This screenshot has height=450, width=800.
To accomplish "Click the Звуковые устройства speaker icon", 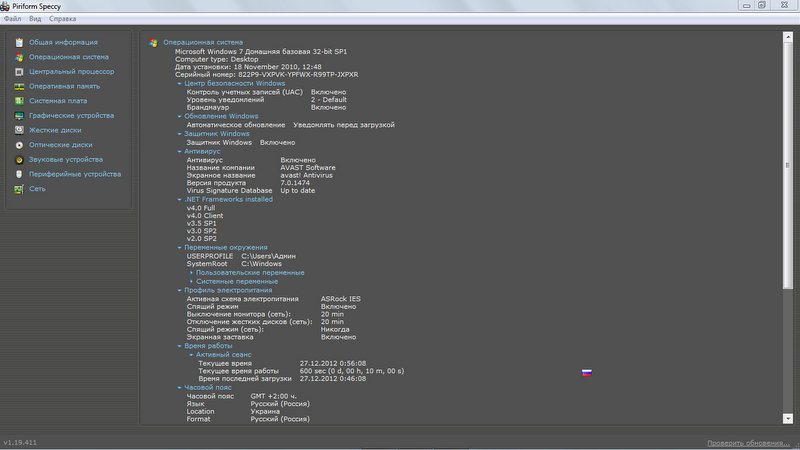I will pos(19,160).
